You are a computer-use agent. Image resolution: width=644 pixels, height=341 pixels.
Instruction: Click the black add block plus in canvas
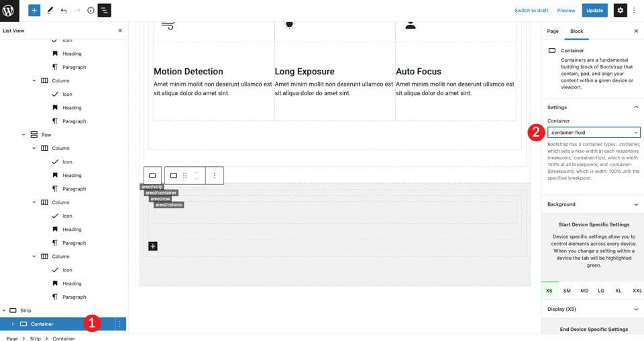point(153,247)
